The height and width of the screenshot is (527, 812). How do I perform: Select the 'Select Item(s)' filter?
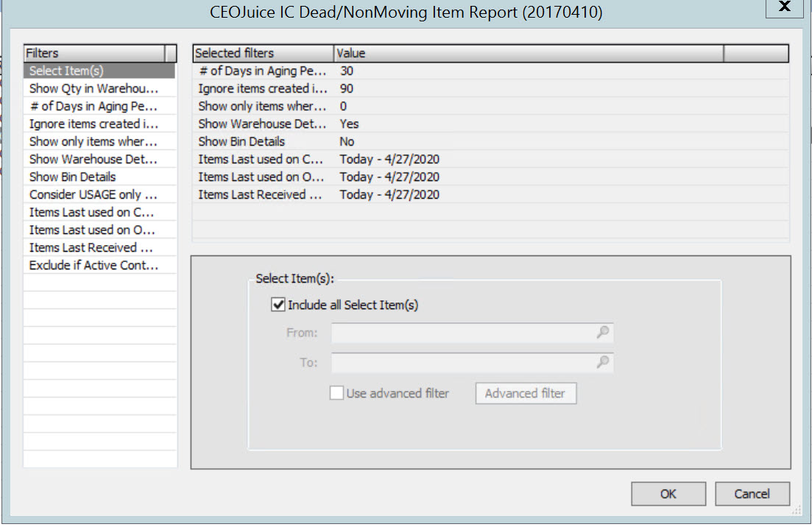click(x=99, y=71)
